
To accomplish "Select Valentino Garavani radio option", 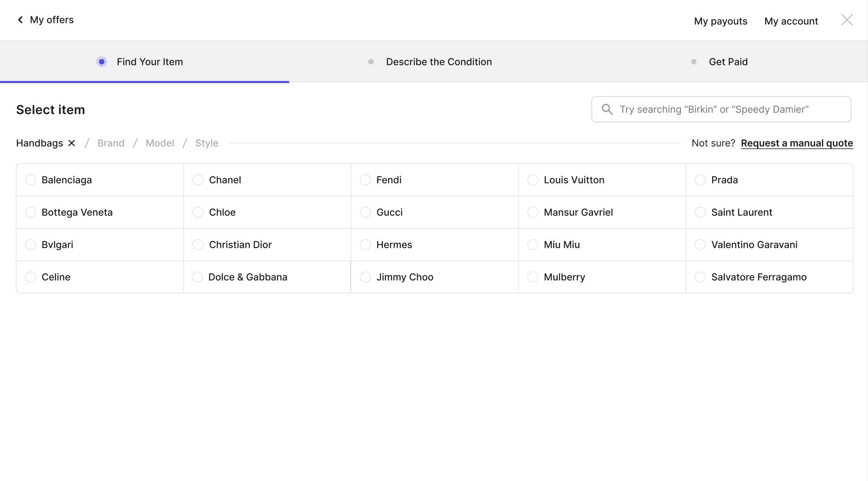I will coord(701,245).
